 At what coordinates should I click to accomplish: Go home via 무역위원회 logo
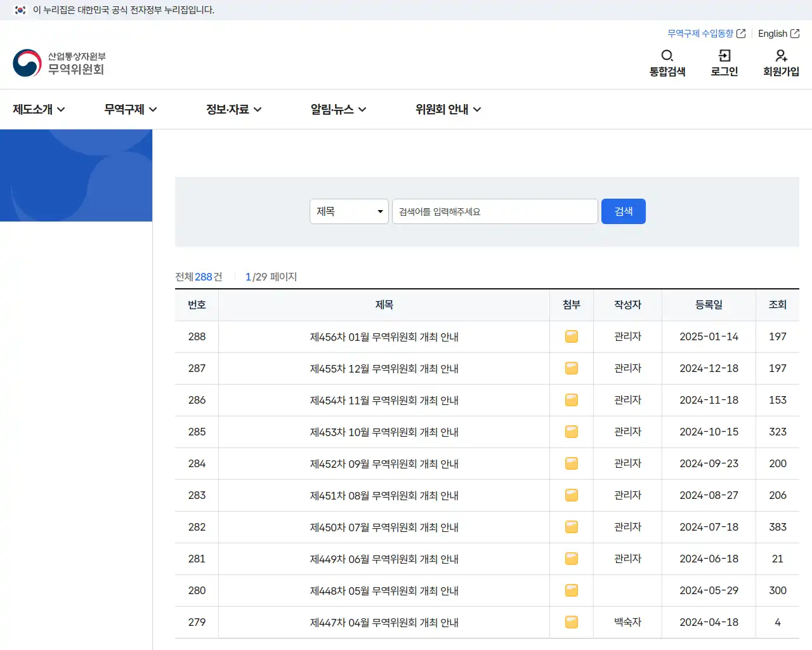coord(59,63)
